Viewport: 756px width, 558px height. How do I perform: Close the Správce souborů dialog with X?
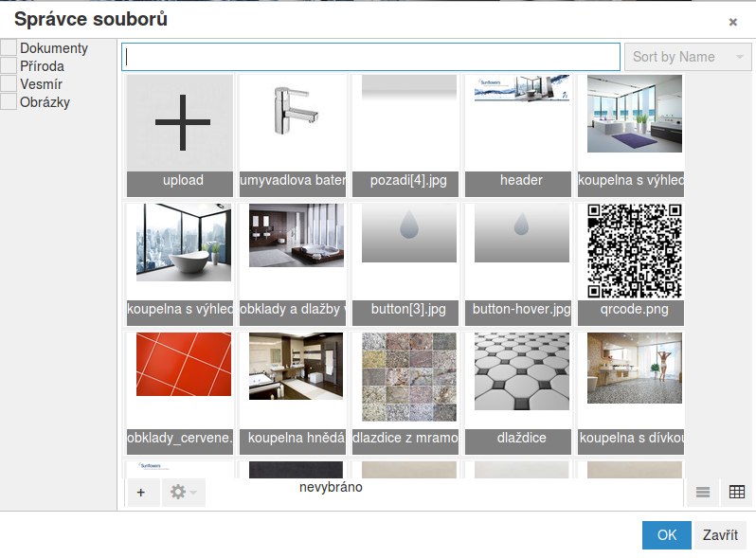point(732,22)
